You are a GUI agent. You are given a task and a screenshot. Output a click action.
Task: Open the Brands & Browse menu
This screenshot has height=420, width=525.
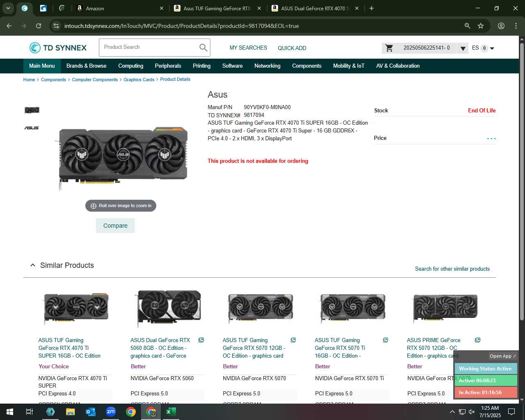click(x=86, y=66)
